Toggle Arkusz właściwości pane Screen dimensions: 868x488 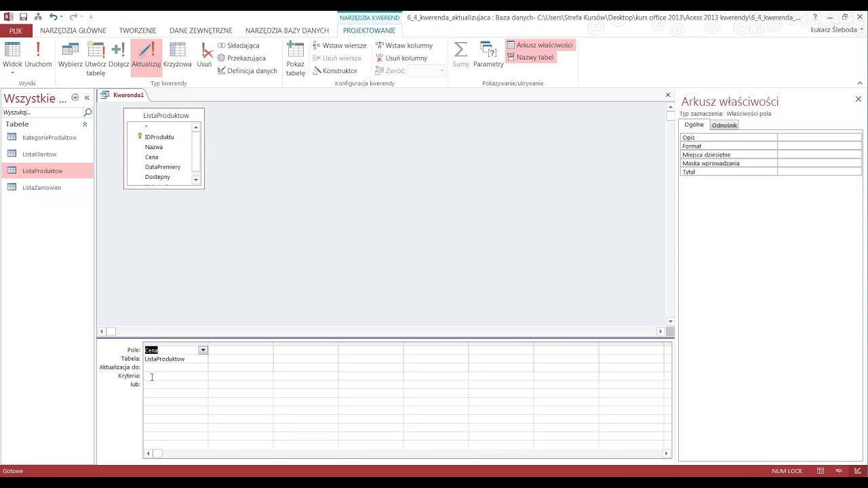pos(540,45)
